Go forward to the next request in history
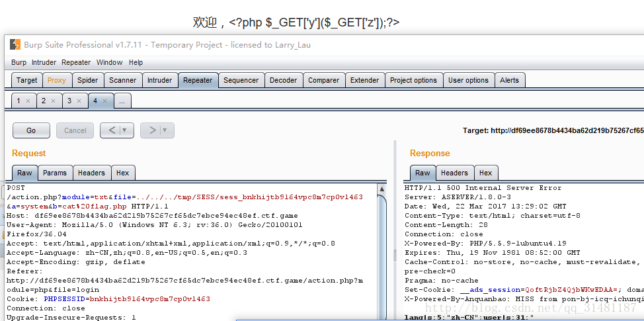 152,130
